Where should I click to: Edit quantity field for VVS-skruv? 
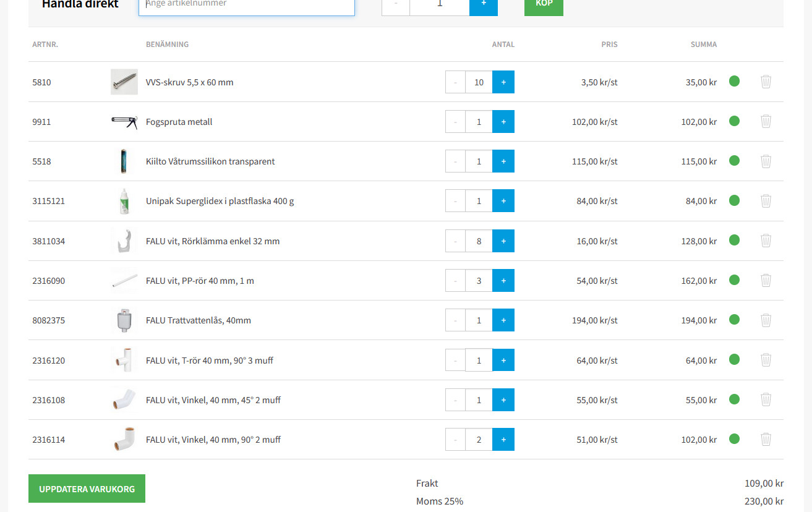[x=479, y=82]
